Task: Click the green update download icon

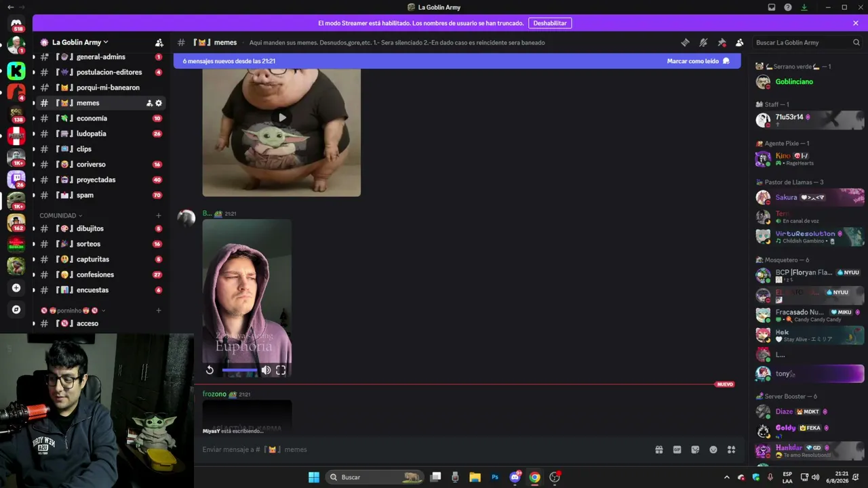Action: coord(804,7)
